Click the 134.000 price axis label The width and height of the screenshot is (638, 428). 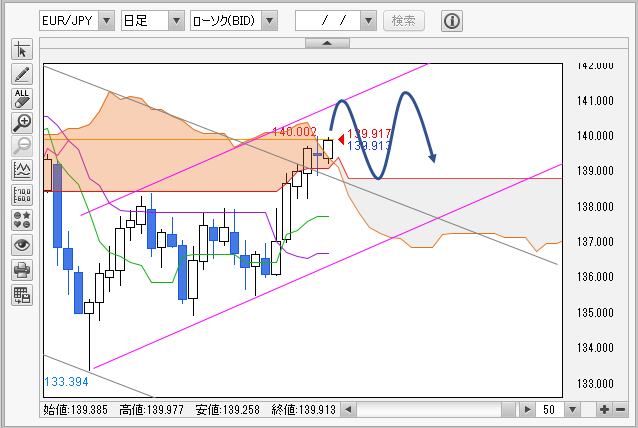(x=595, y=348)
